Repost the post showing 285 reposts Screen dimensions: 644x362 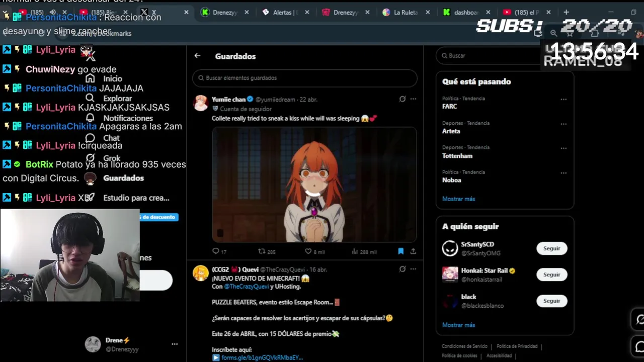pos(267,251)
